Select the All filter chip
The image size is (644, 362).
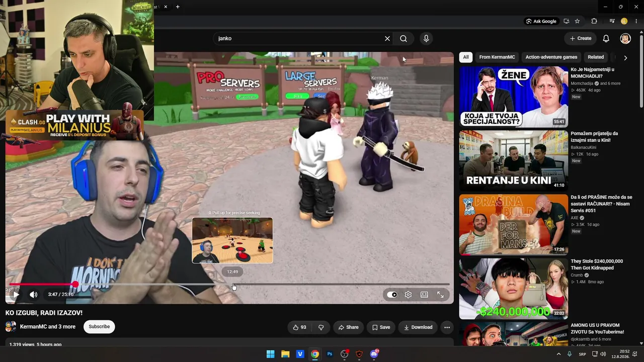(x=466, y=57)
